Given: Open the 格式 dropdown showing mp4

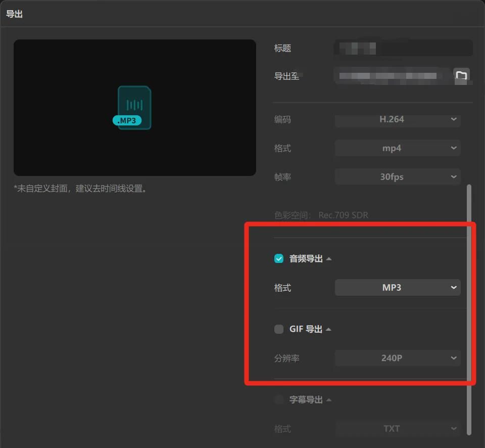Looking at the screenshot, I should click(x=398, y=148).
